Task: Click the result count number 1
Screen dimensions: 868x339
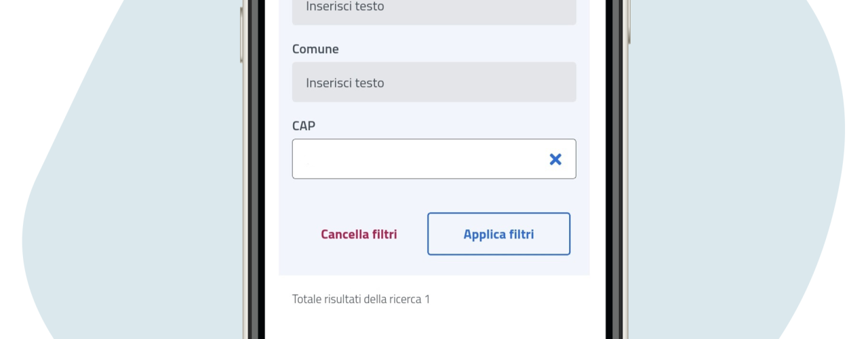Action: point(427,299)
